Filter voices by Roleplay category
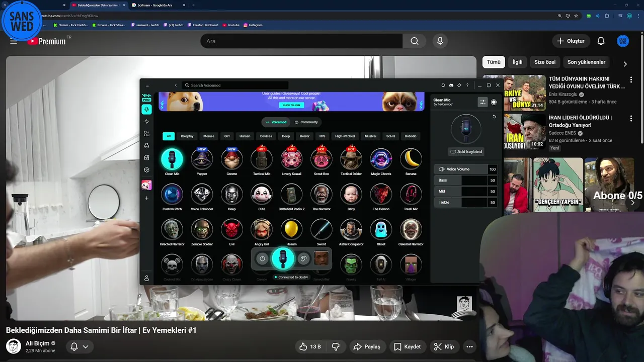This screenshot has height=362, width=644. [187, 136]
